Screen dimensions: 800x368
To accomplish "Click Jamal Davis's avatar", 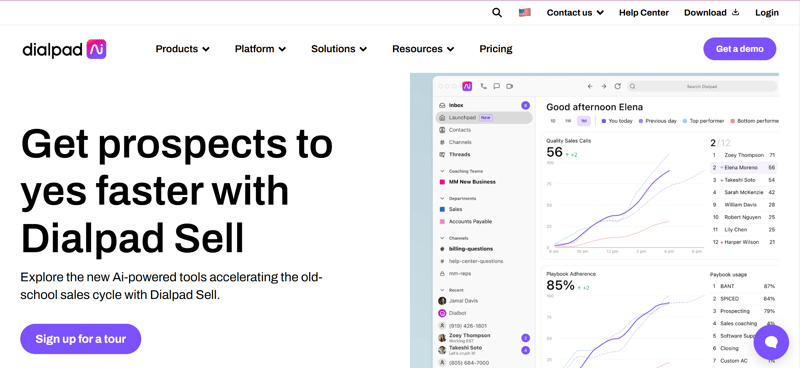I will [442, 301].
